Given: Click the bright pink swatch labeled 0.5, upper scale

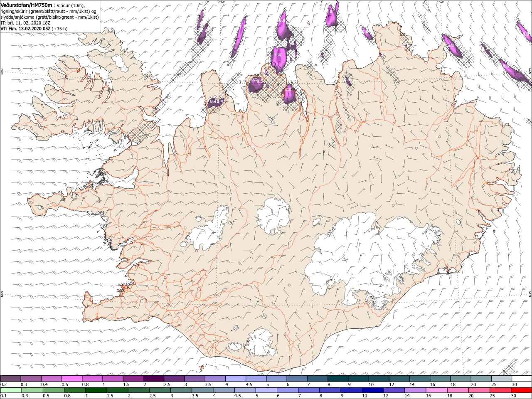Looking at the screenshot, I should [71, 379].
